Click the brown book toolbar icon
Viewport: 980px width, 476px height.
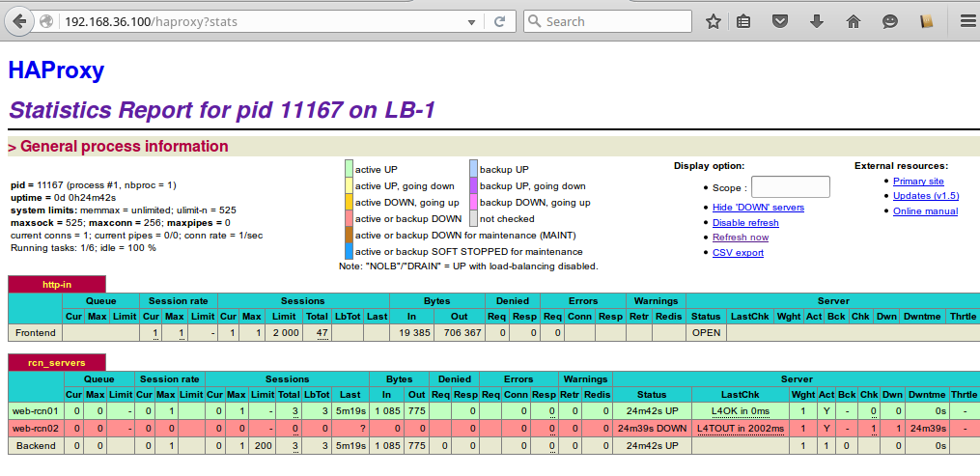tap(926, 21)
